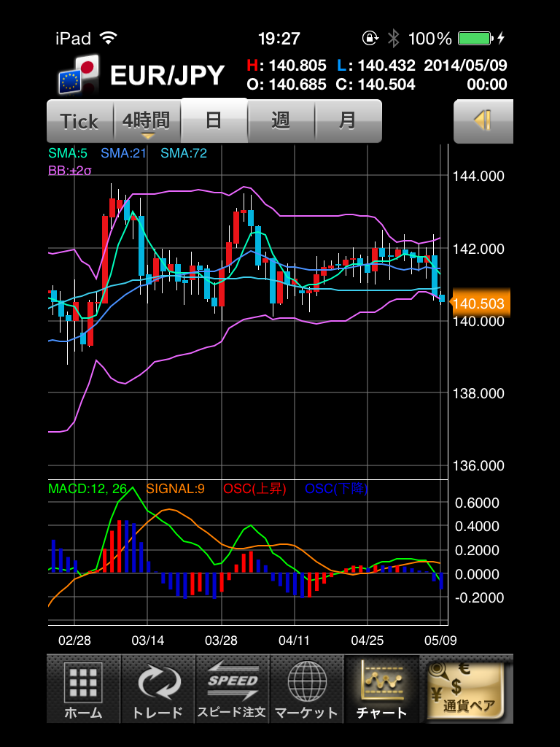Tap the 2014/05/09 date text
The image size is (560, 747).
[x=466, y=65]
